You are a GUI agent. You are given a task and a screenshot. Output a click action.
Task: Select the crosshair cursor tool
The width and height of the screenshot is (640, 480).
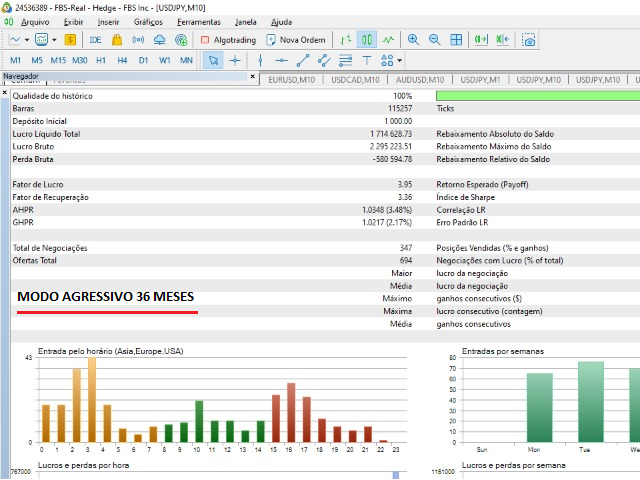[235, 60]
